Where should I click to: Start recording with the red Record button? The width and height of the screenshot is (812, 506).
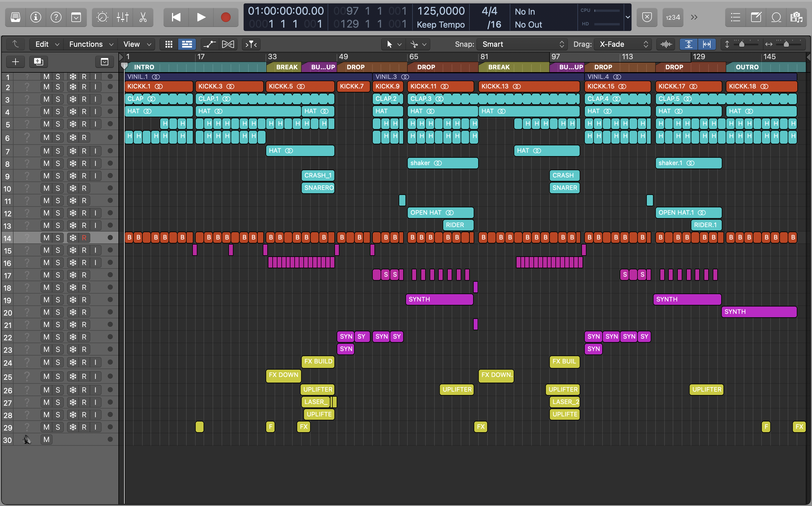click(x=226, y=17)
